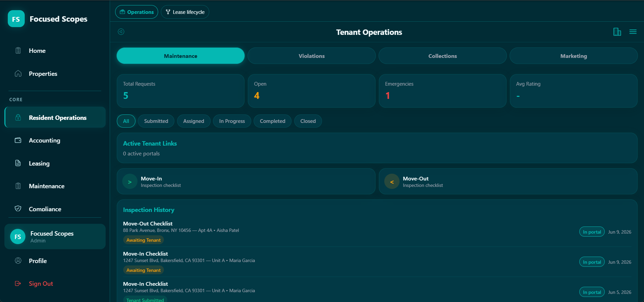Click Sign Out
644x302 pixels.
pyautogui.click(x=55, y=283)
